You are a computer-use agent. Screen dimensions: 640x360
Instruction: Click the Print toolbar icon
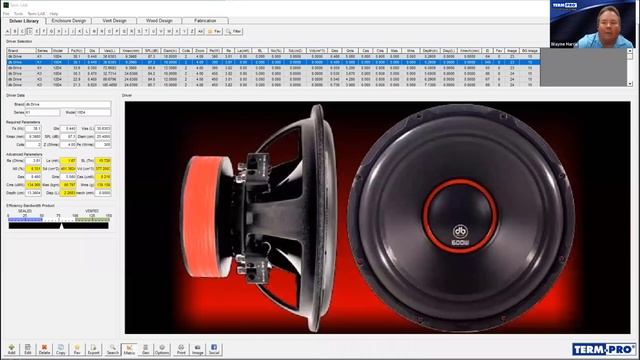[181, 349]
